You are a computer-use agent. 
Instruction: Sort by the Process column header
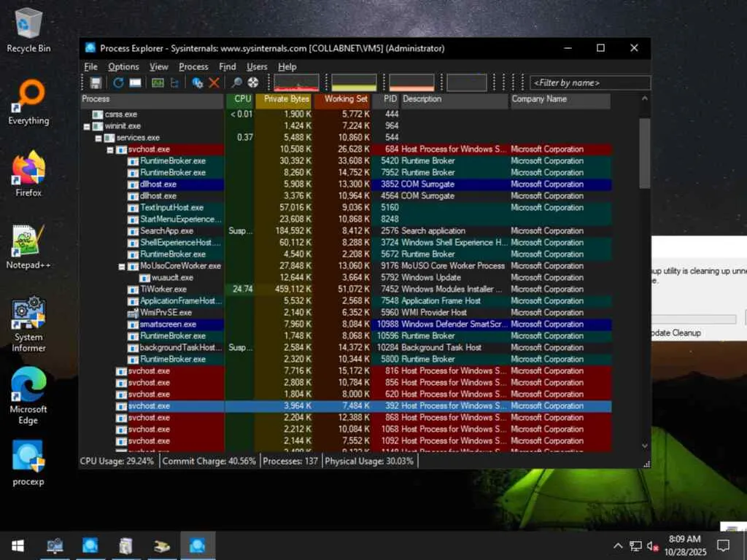click(152, 99)
